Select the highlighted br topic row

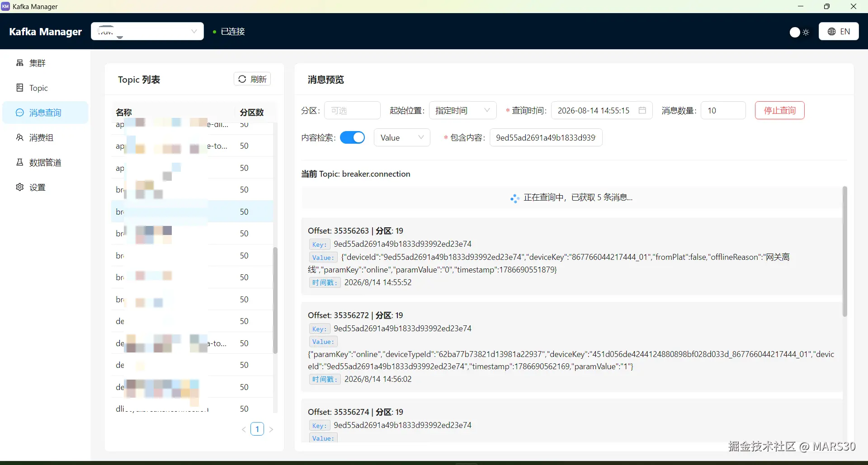pos(192,211)
